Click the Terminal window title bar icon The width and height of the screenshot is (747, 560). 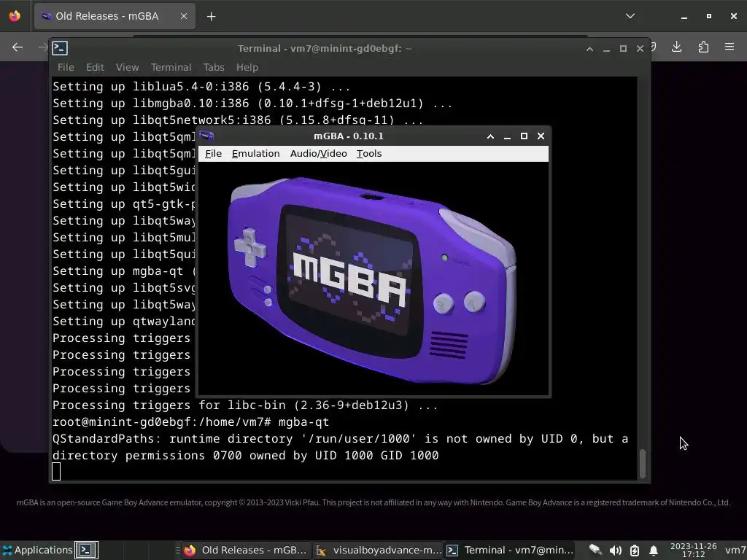(60, 48)
